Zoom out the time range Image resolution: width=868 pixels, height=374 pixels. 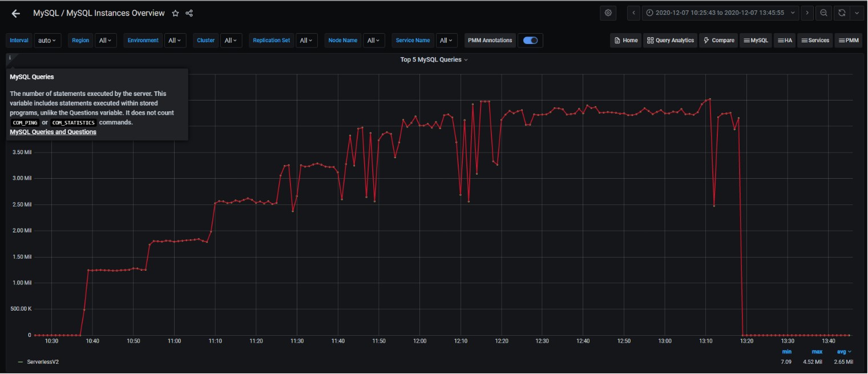coord(823,13)
